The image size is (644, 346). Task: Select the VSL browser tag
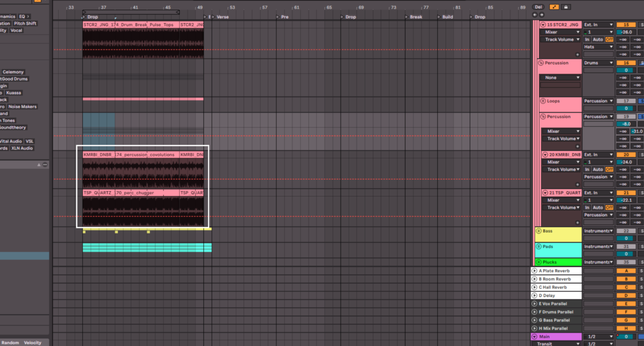(30, 142)
